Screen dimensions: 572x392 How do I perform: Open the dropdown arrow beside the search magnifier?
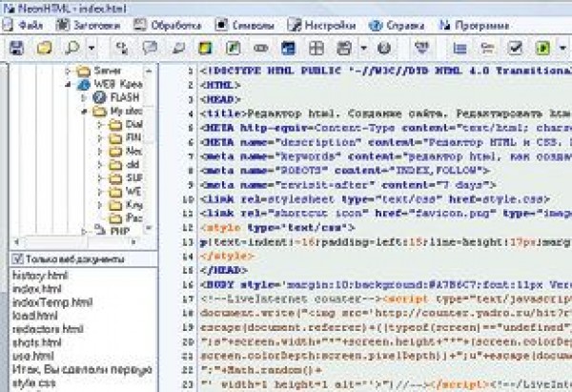92,48
